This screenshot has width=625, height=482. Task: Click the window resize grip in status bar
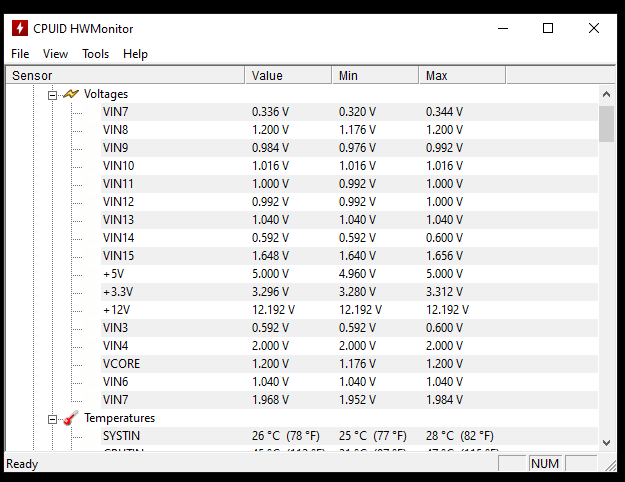pyautogui.click(x=610, y=465)
